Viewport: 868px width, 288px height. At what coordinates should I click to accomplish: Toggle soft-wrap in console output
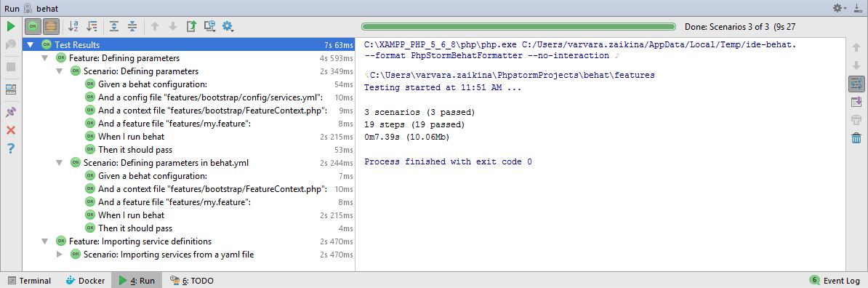coord(856,84)
